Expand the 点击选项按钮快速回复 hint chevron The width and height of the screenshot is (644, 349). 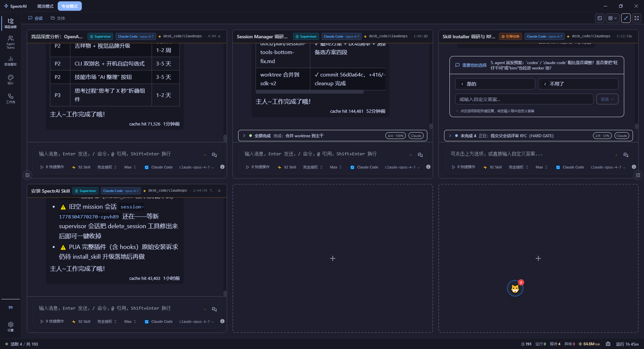tap(457, 111)
